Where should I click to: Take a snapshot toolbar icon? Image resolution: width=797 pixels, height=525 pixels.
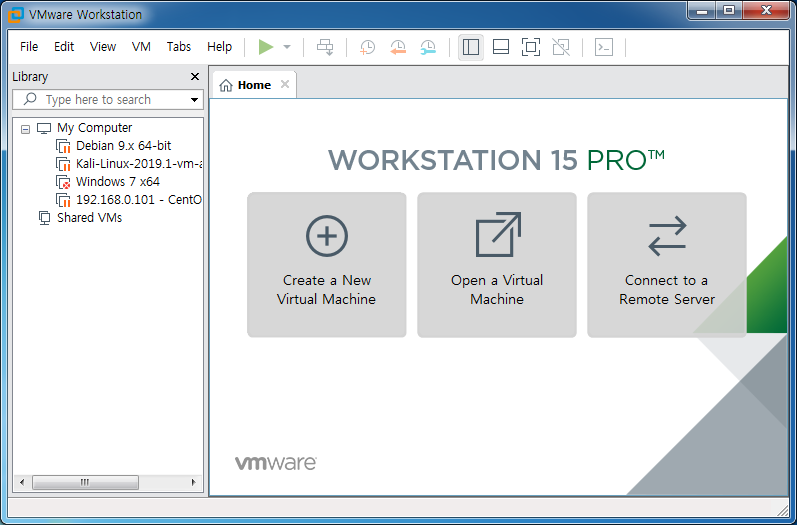[x=367, y=47]
